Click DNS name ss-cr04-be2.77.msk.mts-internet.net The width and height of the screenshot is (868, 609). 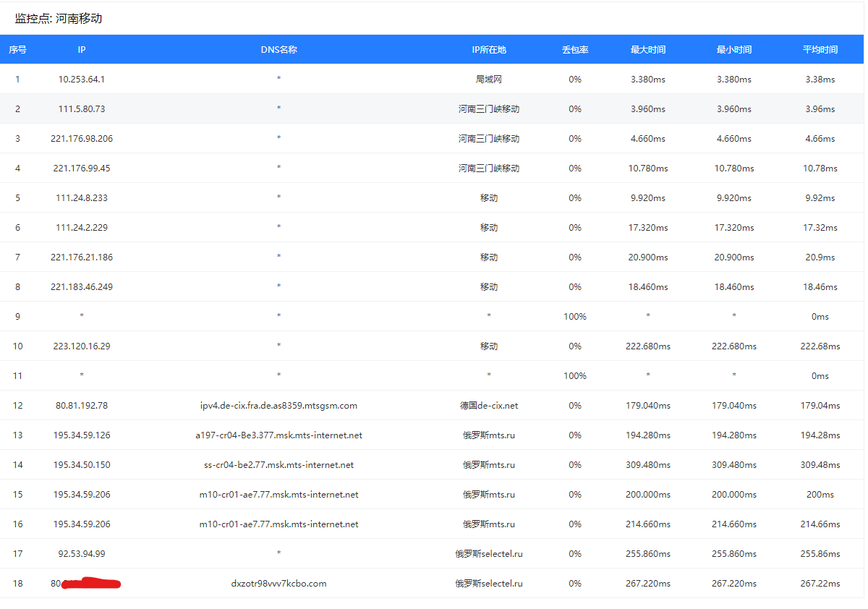click(279, 465)
